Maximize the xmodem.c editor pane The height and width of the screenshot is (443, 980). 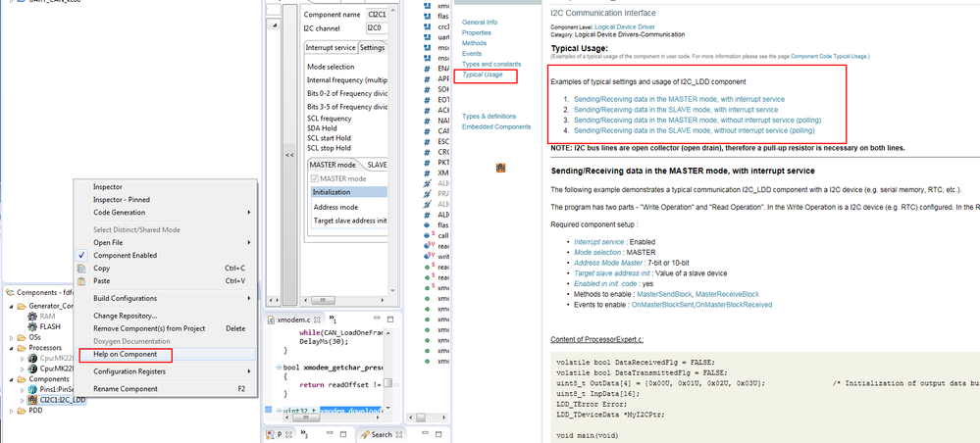[388, 319]
